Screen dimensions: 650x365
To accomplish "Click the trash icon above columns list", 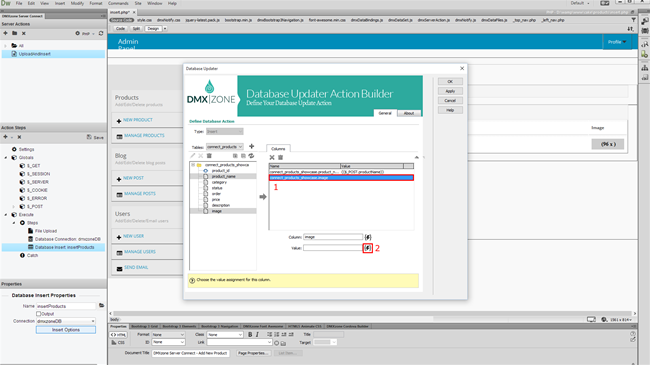I will coord(281,157).
